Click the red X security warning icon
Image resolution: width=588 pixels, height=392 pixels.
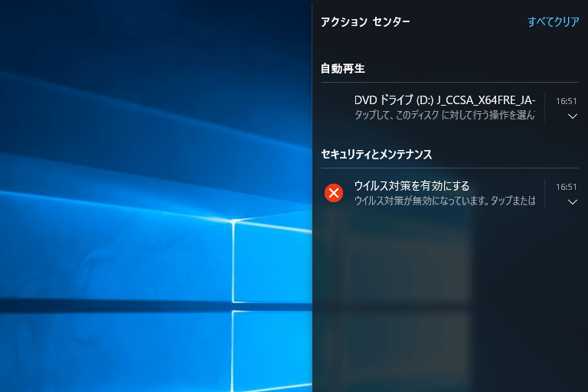[334, 193]
